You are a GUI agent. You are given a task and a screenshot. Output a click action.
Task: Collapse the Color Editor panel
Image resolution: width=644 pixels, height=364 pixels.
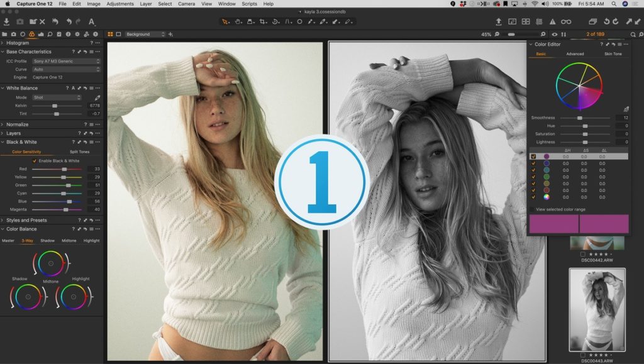531,44
